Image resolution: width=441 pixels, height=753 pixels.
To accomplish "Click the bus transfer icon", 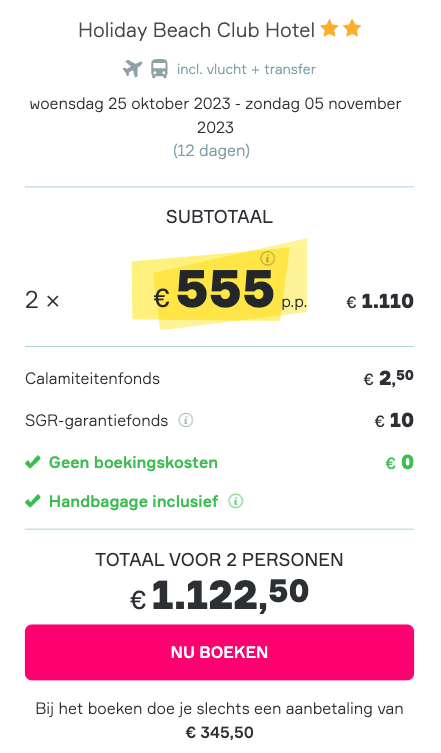I will (159, 69).
